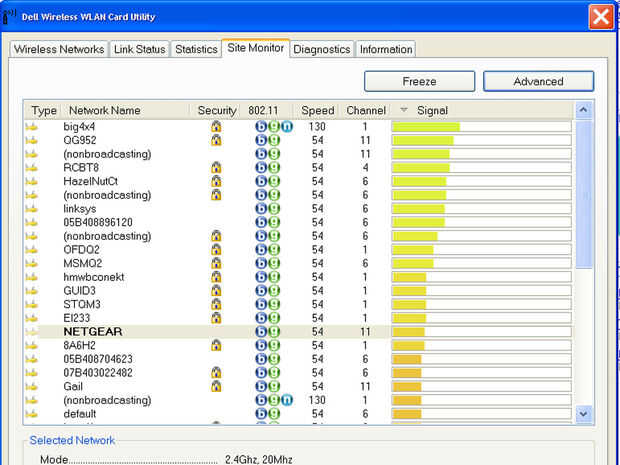
Task: Select the 05B408896120 network
Action: [98, 222]
